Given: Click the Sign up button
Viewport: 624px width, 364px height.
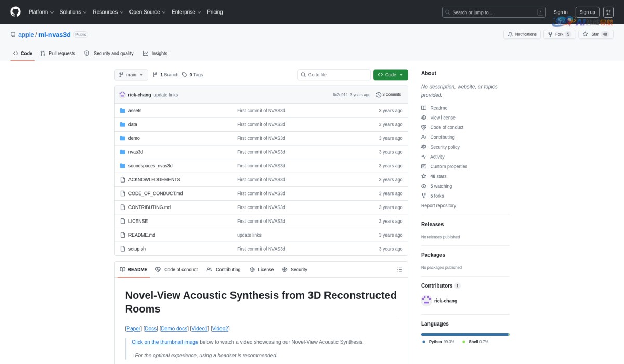Looking at the screenshot, I should (587, 12).
